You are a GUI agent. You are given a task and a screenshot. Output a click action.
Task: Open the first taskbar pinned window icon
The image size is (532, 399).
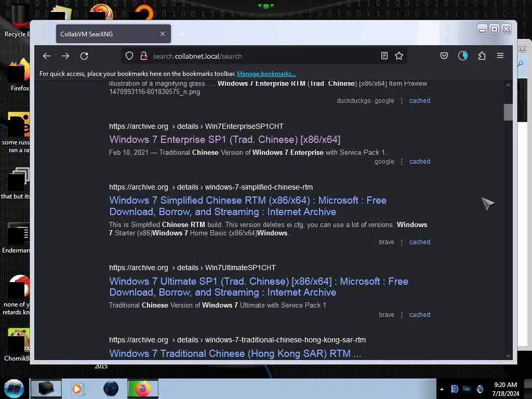tap(46, 389)
